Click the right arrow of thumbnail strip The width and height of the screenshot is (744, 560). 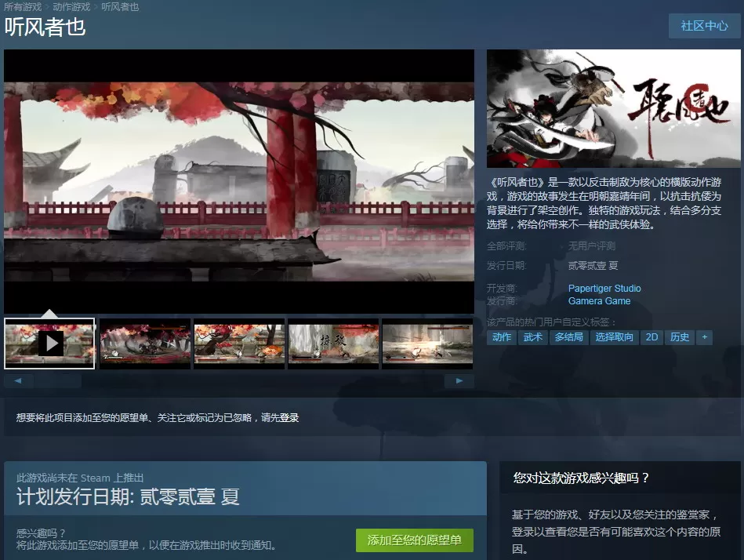(459, 380)
